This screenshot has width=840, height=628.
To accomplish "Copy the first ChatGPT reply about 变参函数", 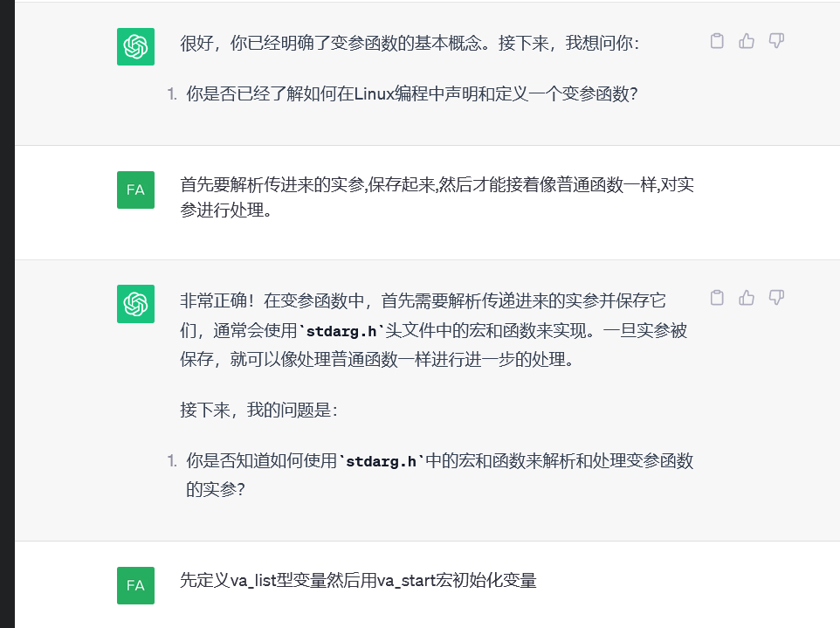I will [717, 41].
